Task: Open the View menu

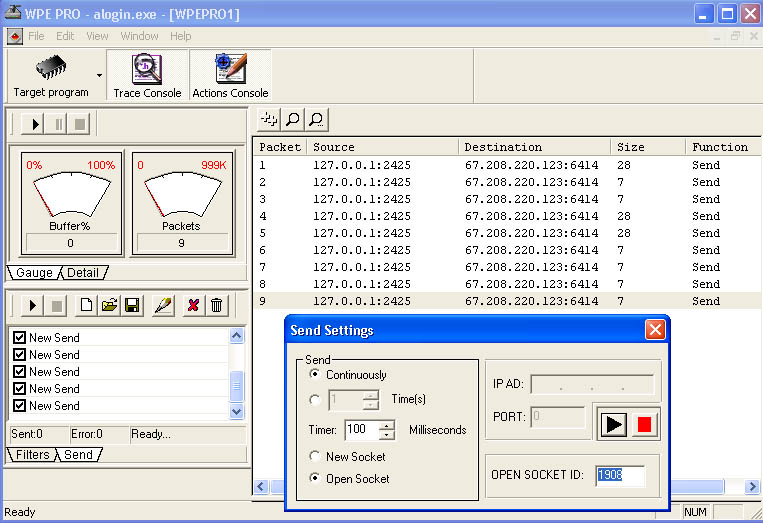Action: pos(97,36)
